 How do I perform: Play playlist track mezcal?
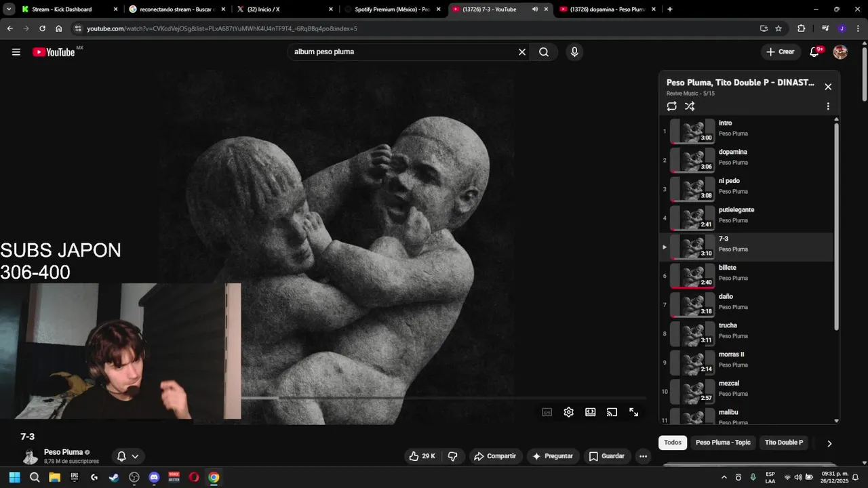(746, 391)
